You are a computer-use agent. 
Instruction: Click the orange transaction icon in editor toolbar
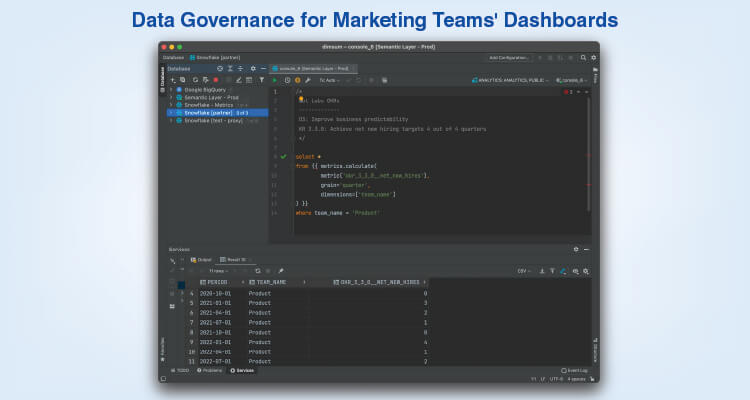pyautogui.click(x=298, y=80)
